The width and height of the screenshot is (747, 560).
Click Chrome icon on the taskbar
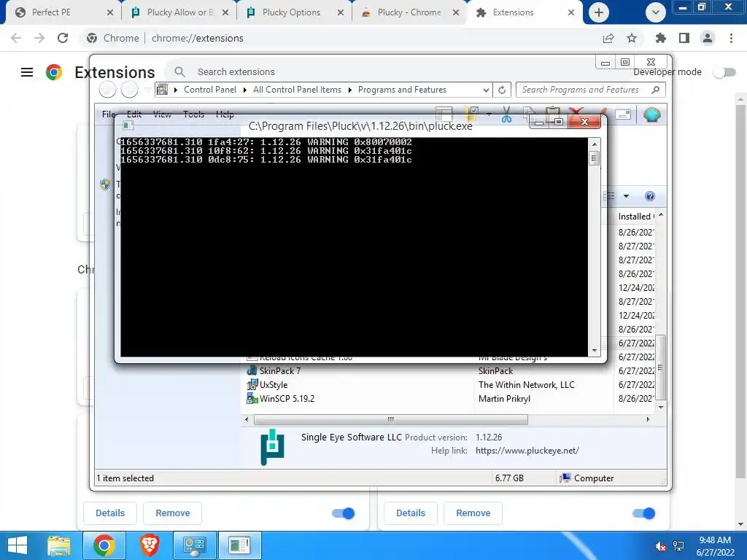104,545
